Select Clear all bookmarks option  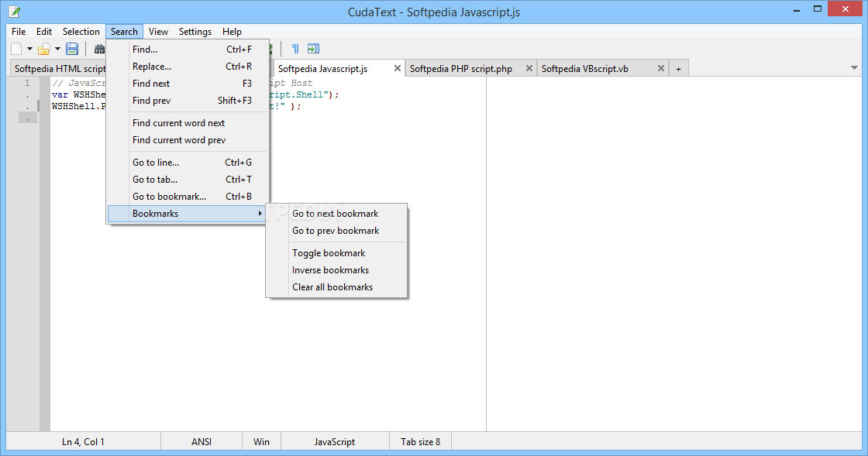click(x=332, y=287)
